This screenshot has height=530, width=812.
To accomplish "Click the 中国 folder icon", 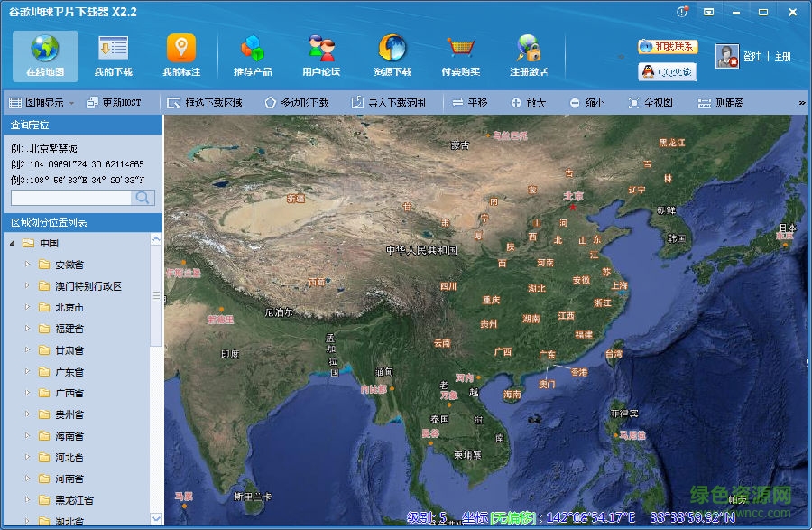I will (x=28, y=243).
